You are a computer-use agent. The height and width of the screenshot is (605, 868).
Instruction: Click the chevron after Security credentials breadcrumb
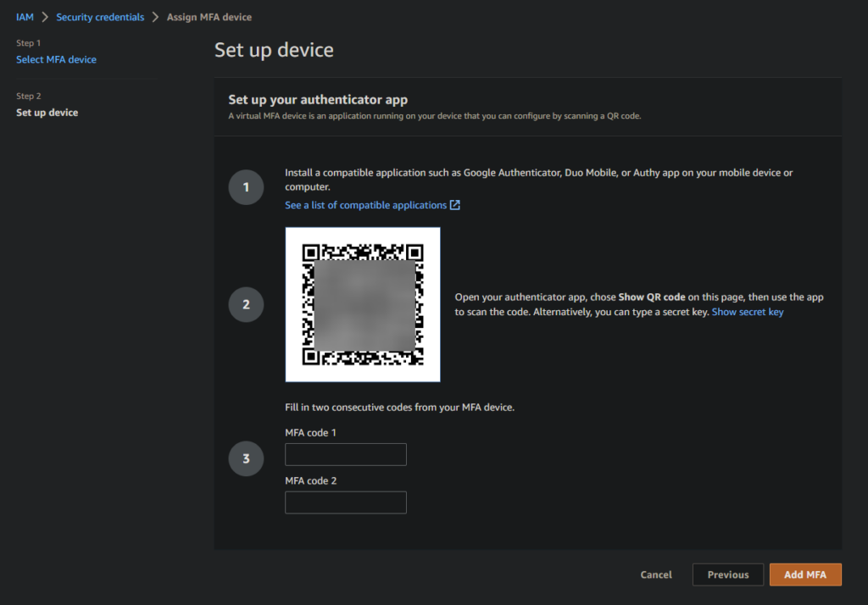click(155, 16)
